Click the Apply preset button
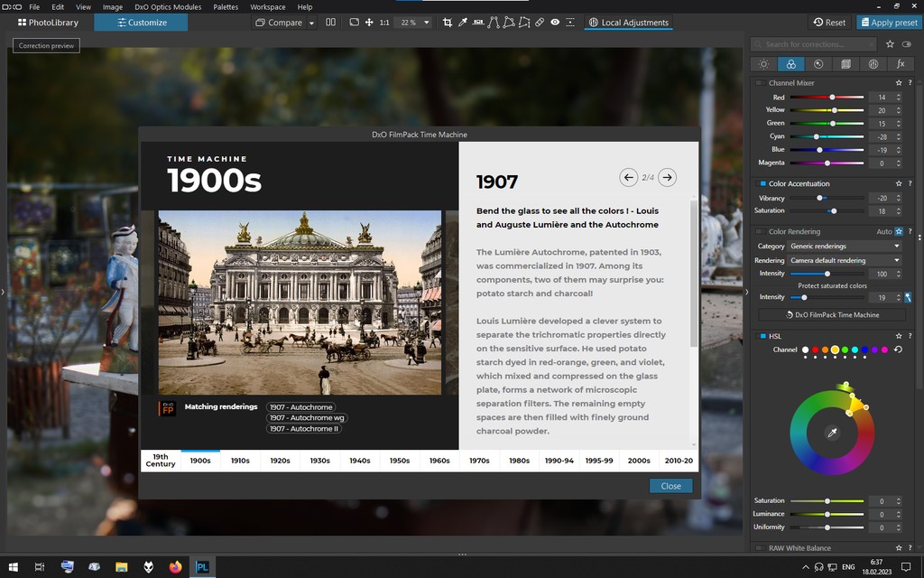The width and height of the screenshot is (924, 578). click(x=889, y=23)
